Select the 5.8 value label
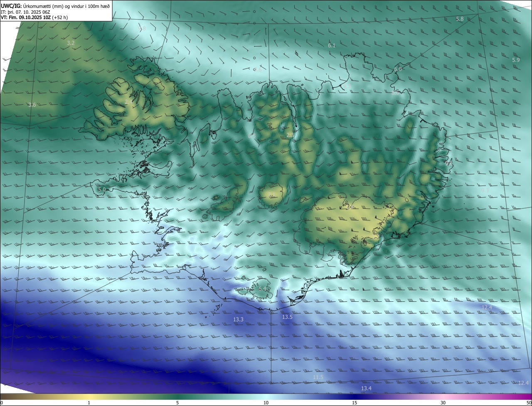Viewport: 532px width, 406px height. 460,19
